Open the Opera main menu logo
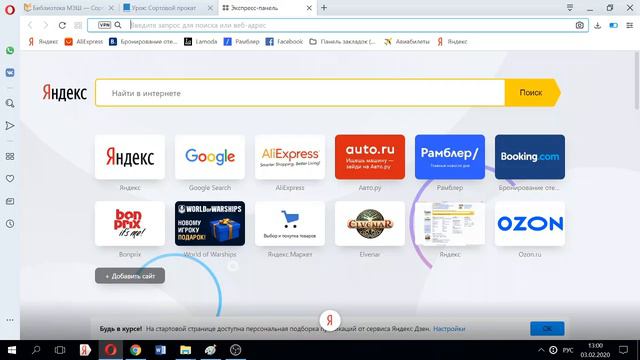Screen dimensions: 640x360 [10, 9]
